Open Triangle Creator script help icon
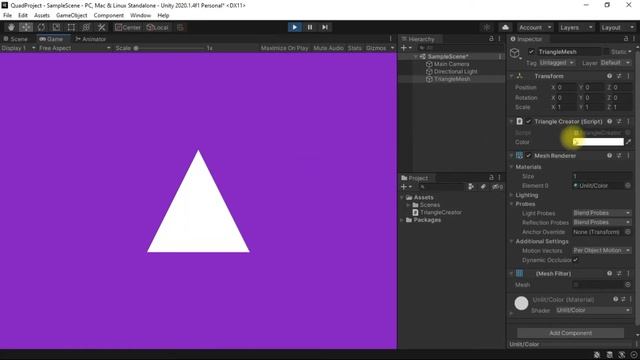 click(609, 121)
